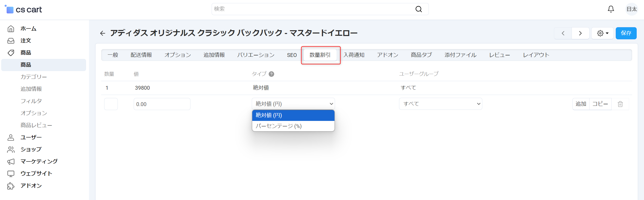644x200 pixels.
Task: Go to next product with right chevron
Action: [580, 33]
